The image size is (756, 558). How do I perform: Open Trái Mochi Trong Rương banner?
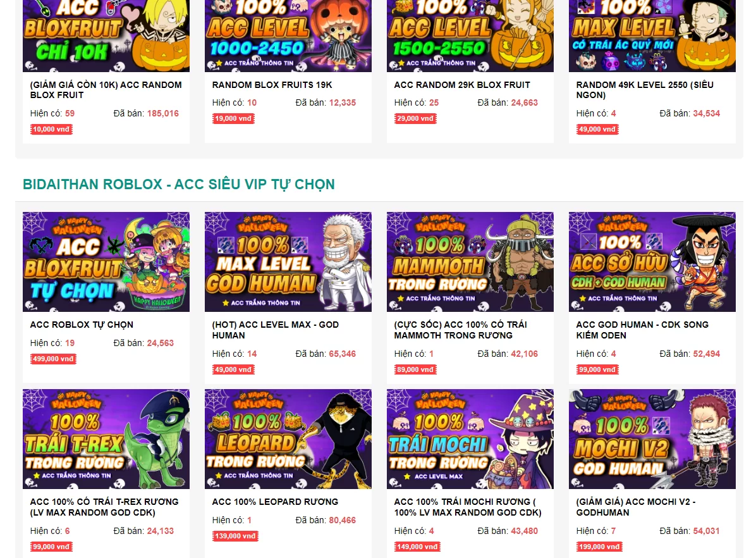pyautogui.click(x=470, y=439)
